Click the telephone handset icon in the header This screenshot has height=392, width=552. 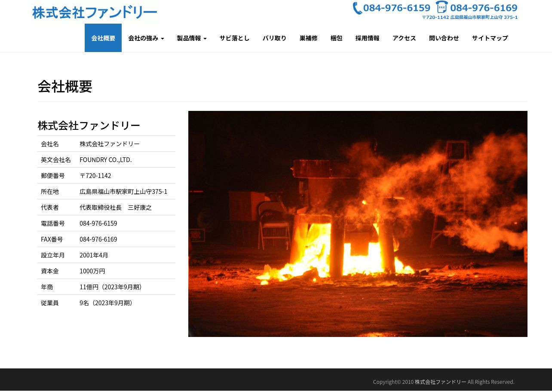tap(357, 8)
